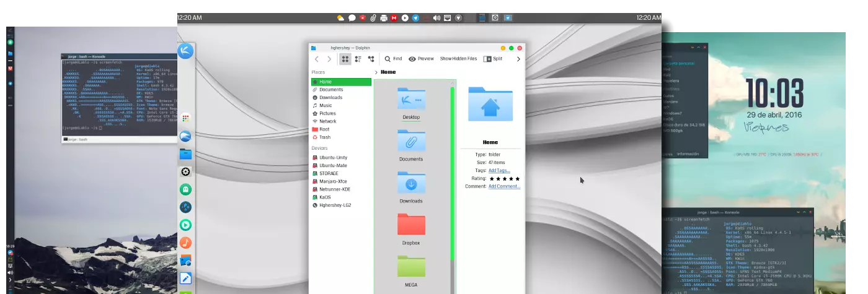Open the KaOS launcher in the dock
The width and height of the screenshot is (868, 294).
pyautogui.click(x=185, y=51)
